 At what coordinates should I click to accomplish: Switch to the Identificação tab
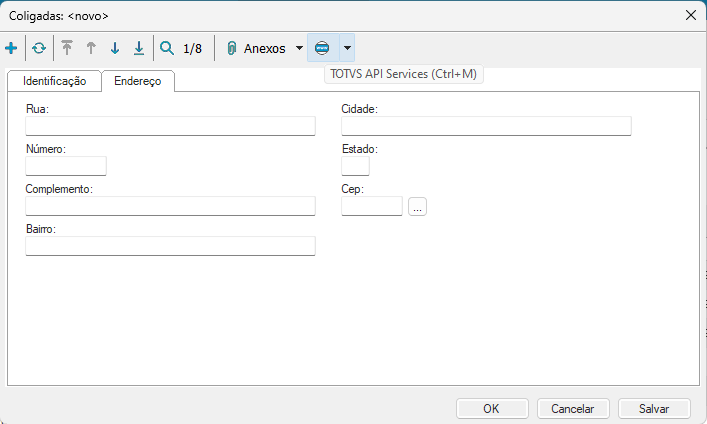click(54, 81)
